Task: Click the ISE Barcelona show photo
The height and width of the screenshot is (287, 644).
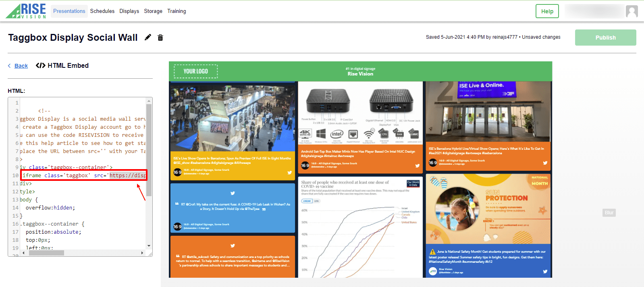Action: point(233,117)
